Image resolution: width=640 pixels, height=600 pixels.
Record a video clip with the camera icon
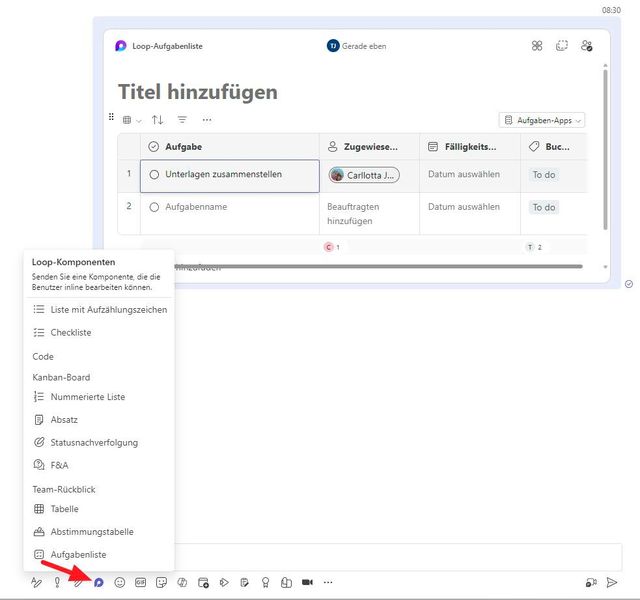(307, 582)
